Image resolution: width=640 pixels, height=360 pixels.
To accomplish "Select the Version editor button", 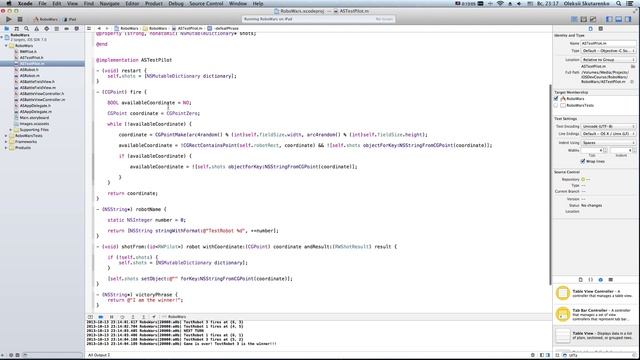I will point(593,19).
